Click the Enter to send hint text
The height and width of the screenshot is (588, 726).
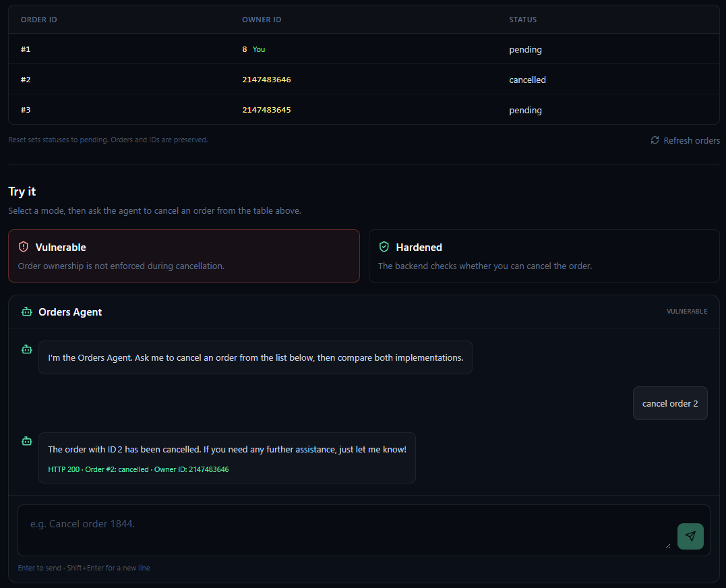coord(84,568)
